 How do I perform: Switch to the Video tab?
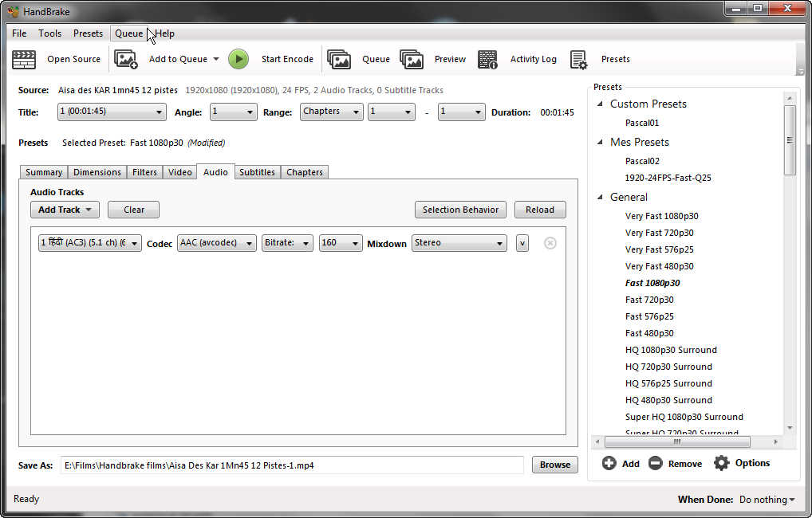click(180, 172)
